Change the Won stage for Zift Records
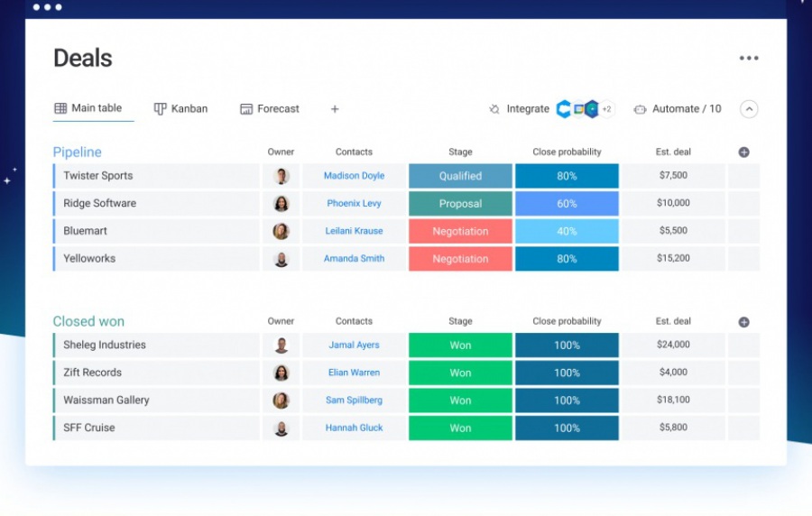 [460, 373]
